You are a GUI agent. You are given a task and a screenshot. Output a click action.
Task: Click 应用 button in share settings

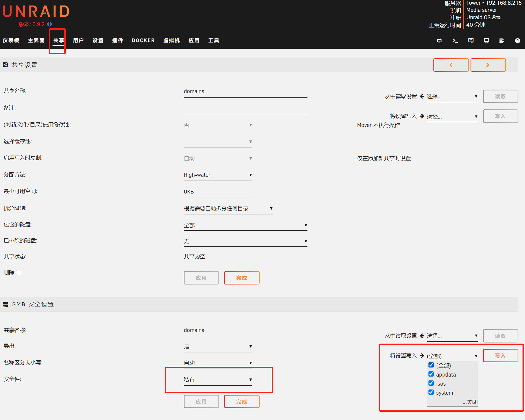pyautogui.click(x=201, y=278)
